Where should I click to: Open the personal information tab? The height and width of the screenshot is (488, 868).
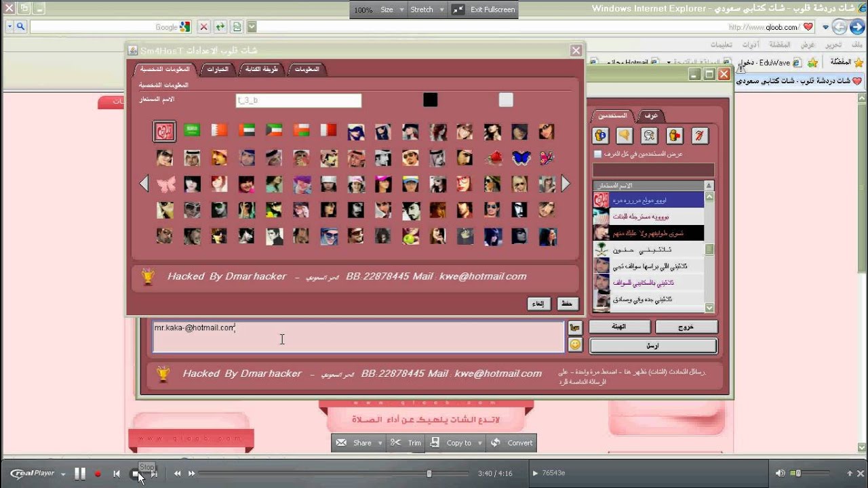pyautogui.click(x=164, y=69)
